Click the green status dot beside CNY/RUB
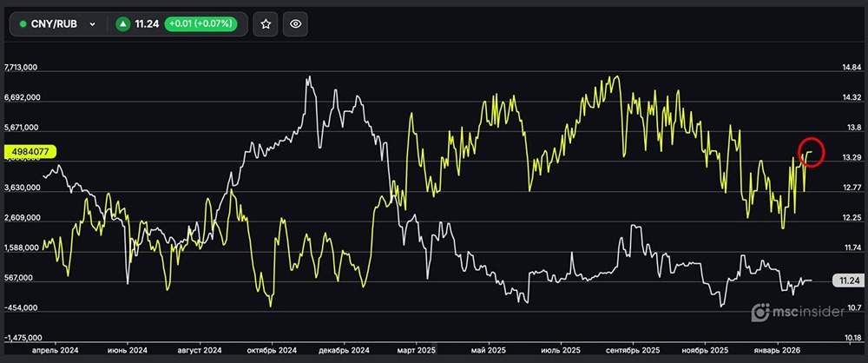Image resolution: width=868 pixels, height=363 pixels. tap(23, 23)
